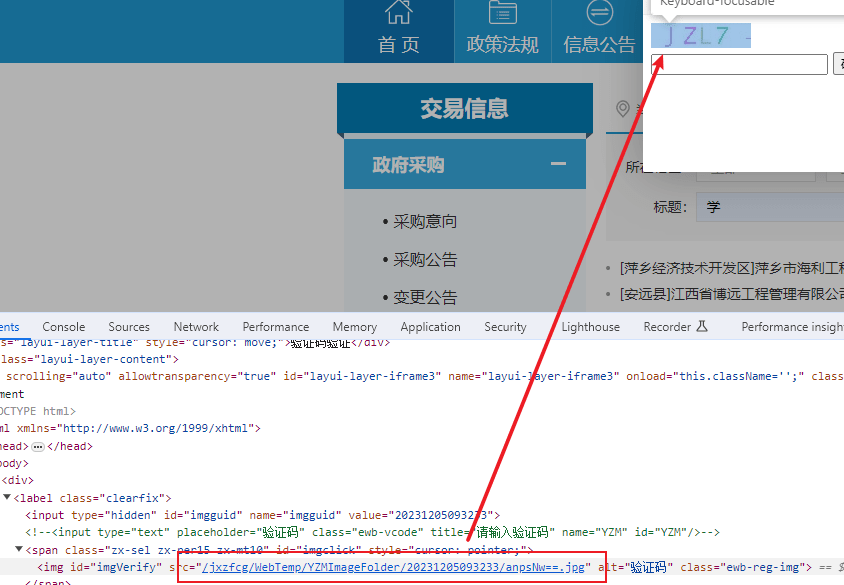The image size is (844, 585).
Task: Open 采购意向 in the sidebar
Action: click(x=425, y=222)
